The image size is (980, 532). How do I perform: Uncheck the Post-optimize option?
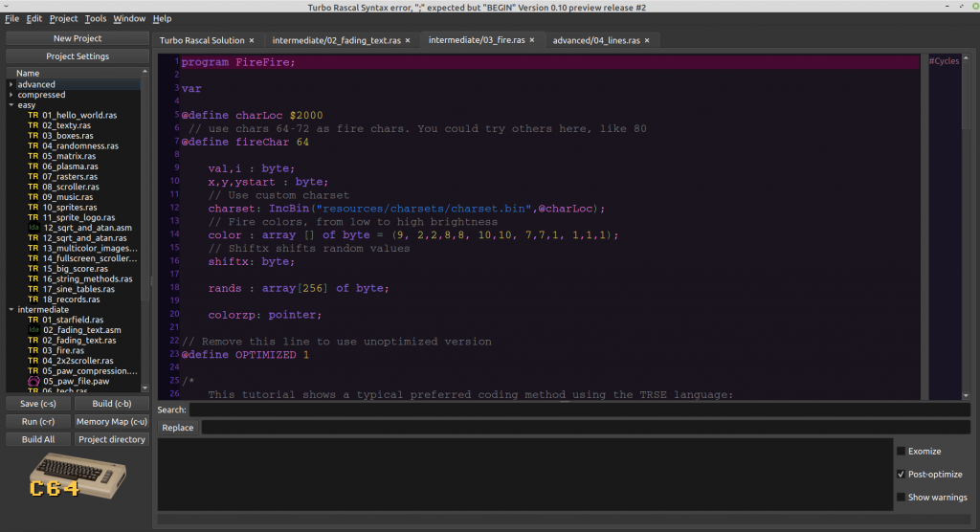(901, 475)
